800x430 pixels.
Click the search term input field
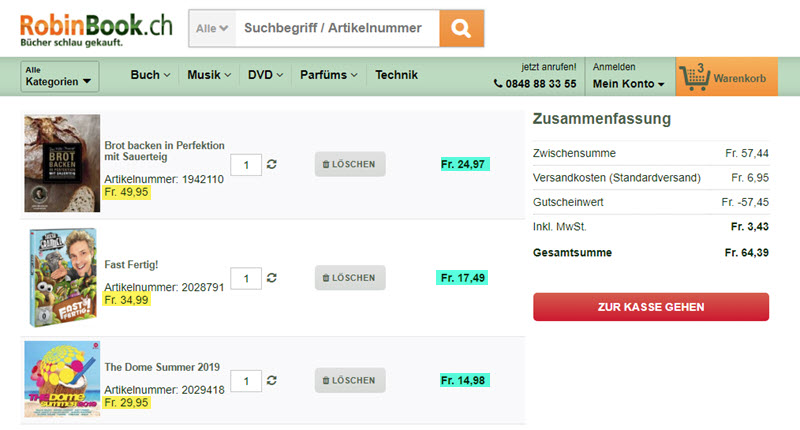tap(335, 29)
